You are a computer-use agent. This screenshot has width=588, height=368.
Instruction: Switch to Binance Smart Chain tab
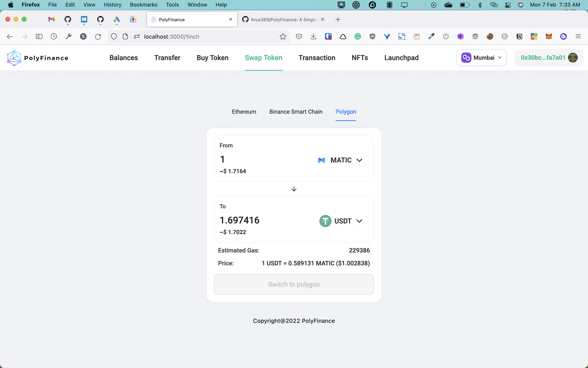click(x=296, y=112)
